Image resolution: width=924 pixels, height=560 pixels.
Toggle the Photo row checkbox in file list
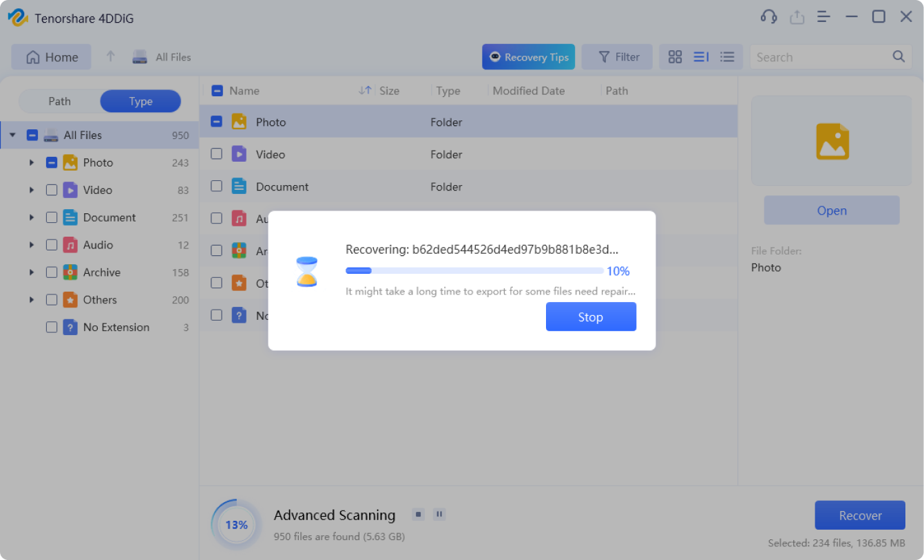(216, 122)
